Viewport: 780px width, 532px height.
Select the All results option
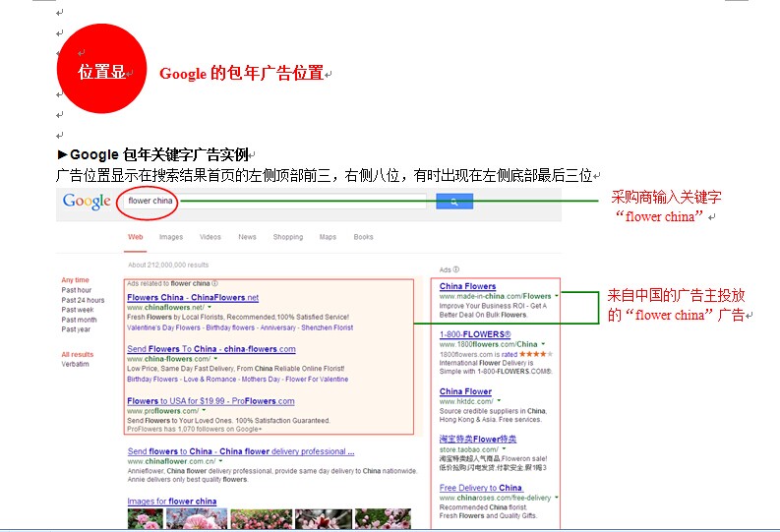pos(77,354)
